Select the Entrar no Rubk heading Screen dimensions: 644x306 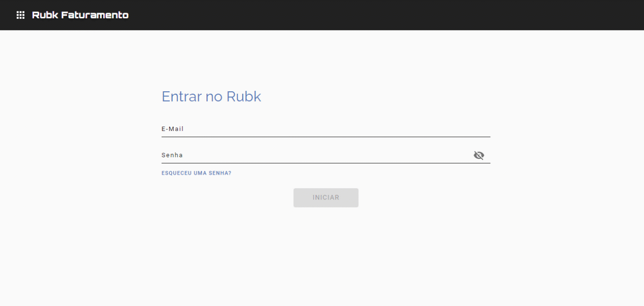[211, 97]
